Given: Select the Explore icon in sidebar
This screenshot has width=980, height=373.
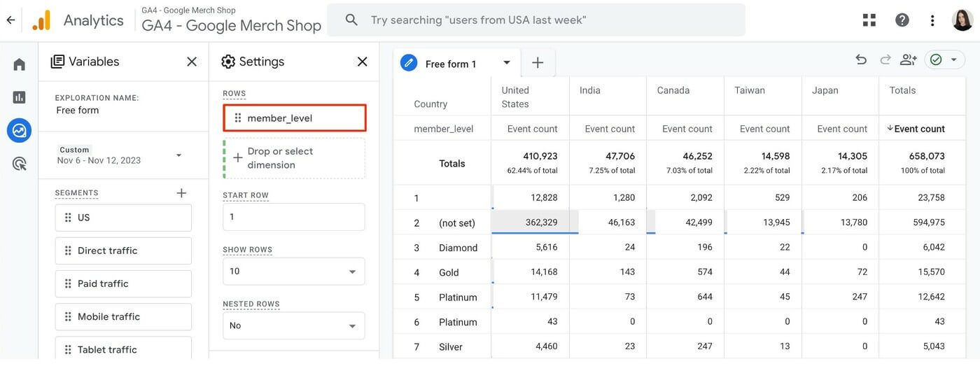Looking at the screenshot, I should (19, 130).
